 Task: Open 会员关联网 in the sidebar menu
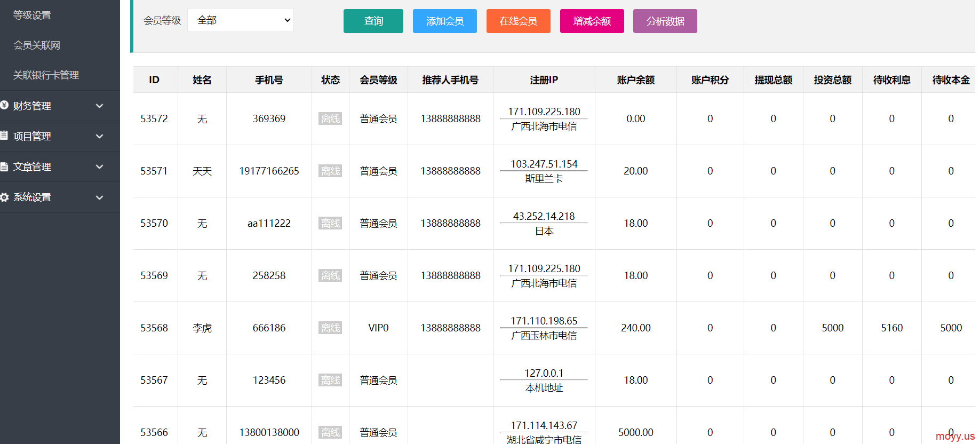tap(37, 45)
